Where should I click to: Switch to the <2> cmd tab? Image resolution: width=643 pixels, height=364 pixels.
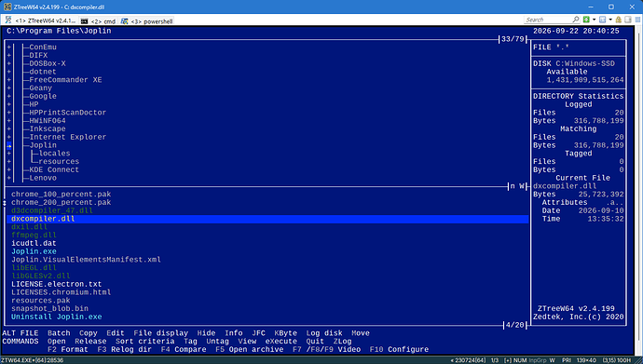point(99,20)
